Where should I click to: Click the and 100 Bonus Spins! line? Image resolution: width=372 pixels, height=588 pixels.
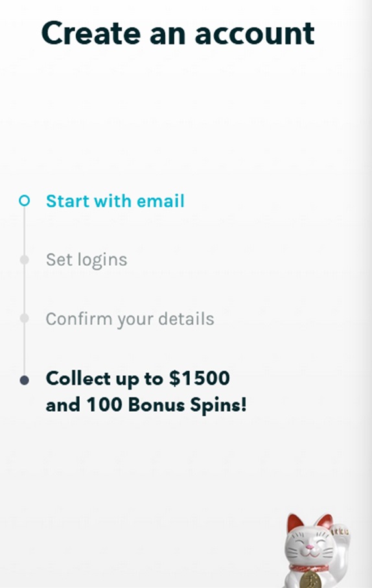[146, 405]
